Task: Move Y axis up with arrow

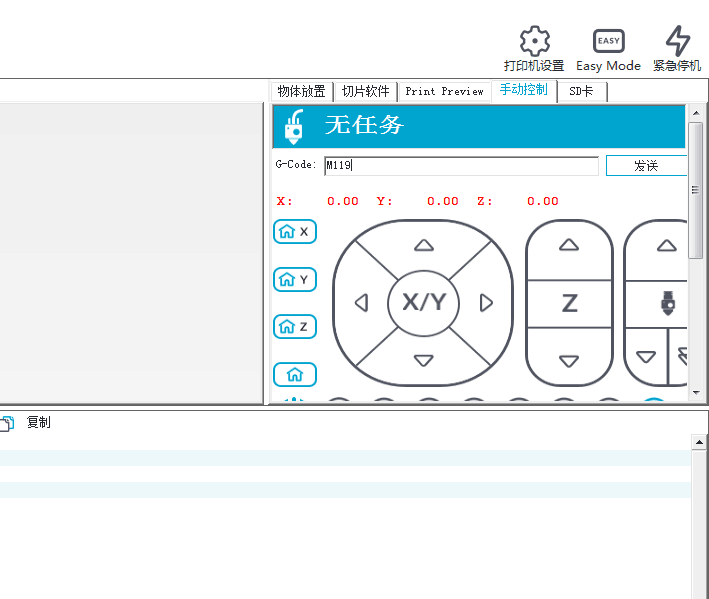Action: coord(424,245)
